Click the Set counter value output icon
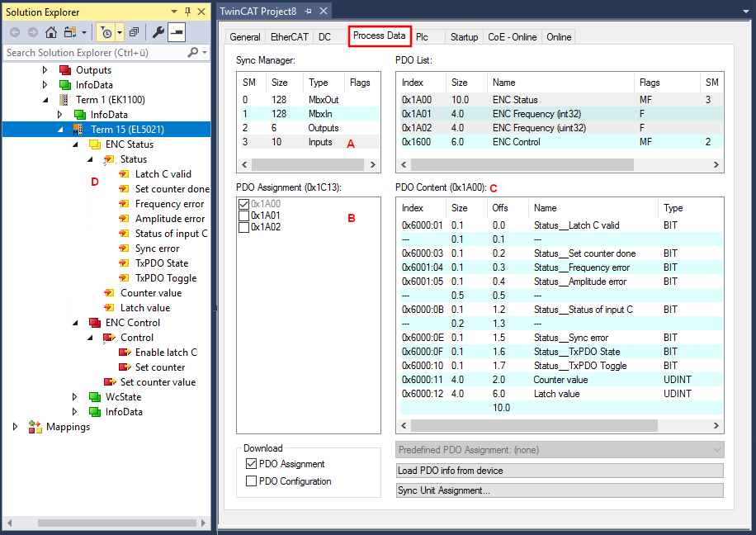The image size is (756, 535). (110, 382)
